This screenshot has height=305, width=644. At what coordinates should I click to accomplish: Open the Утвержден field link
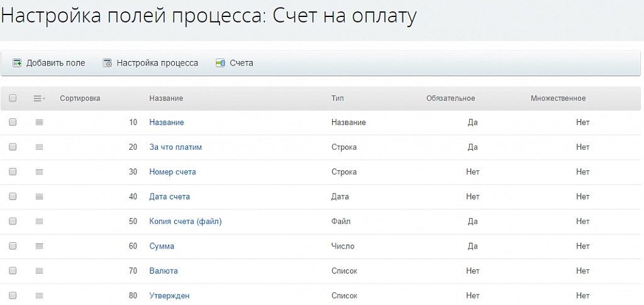point(169,296)
